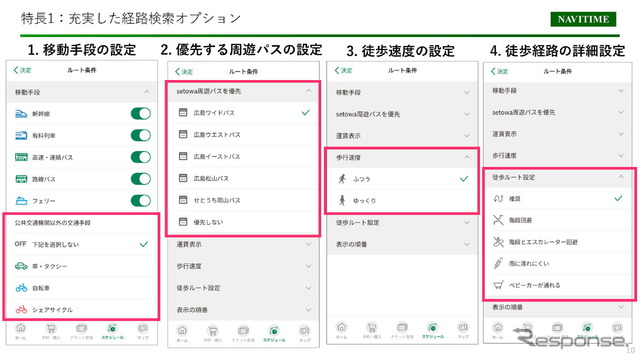640x360 pixels.
Task: Turn off the 有料列車 toggle switch
Action: pos(141,135)
